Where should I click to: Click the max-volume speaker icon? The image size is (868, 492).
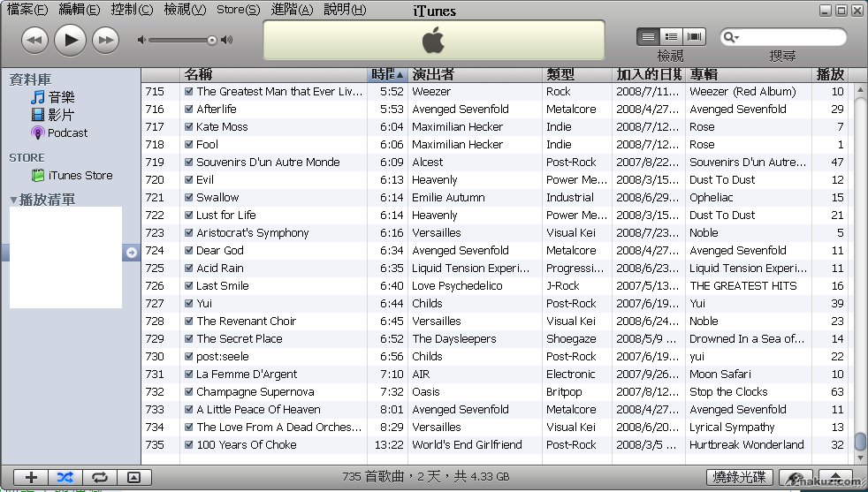point(226,40)
